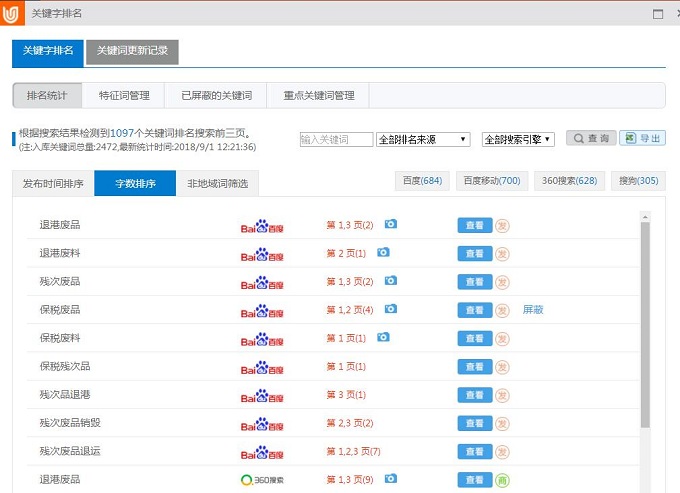Screen dimensions: 680x493
Task: Expand the 全部排名来源 dropdown
Action: tap(423, 140)
